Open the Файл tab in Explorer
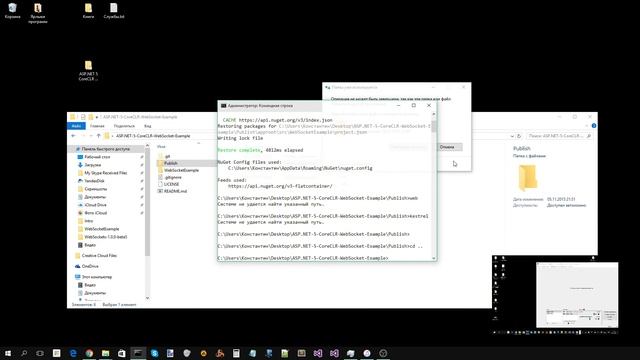640x360 pixels. click(x=76, y=126)
